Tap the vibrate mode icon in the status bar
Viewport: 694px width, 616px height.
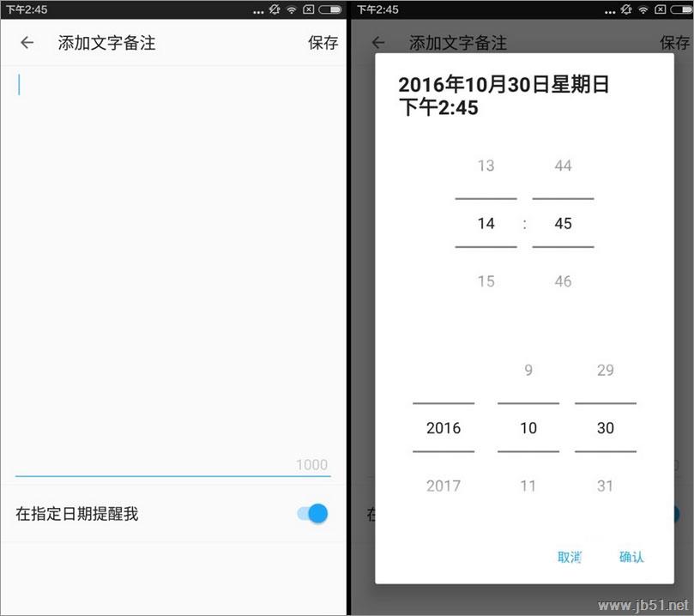[x=274, y=9]
